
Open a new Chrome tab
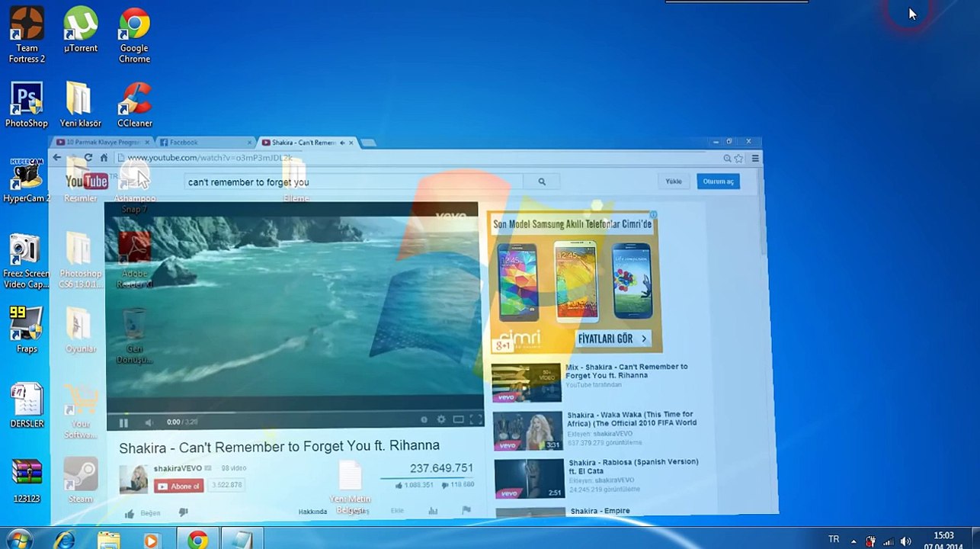click(368, 143)
